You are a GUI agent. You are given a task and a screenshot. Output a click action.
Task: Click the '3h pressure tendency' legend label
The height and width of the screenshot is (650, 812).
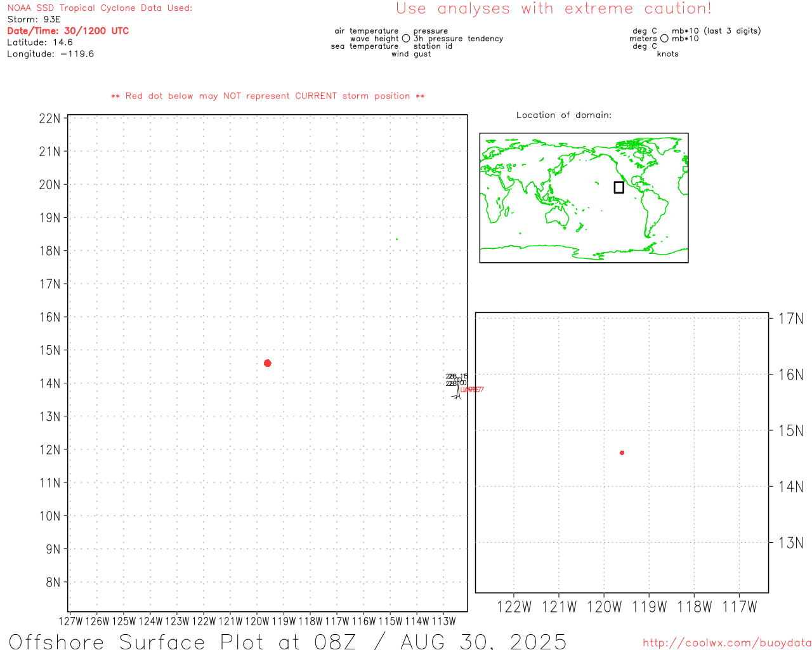pos(459,39)
